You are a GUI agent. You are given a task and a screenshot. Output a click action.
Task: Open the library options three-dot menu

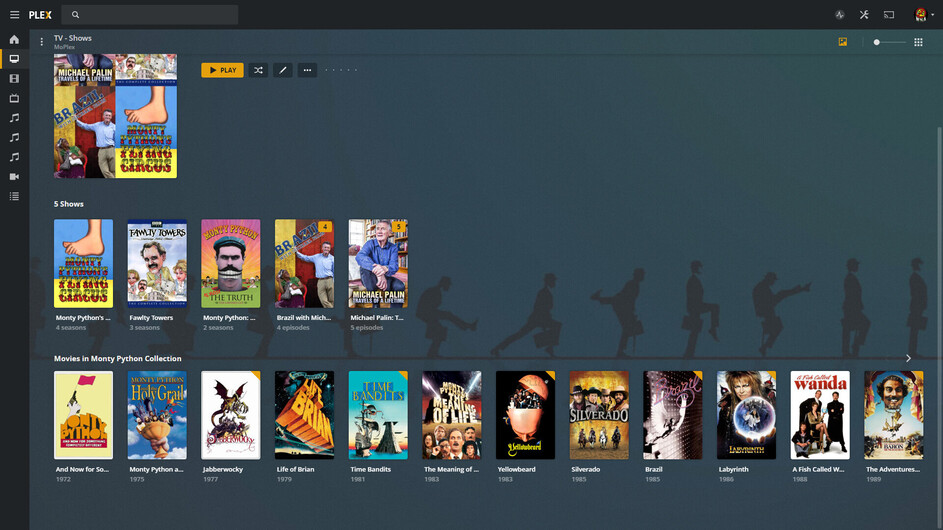coord(41,42)
